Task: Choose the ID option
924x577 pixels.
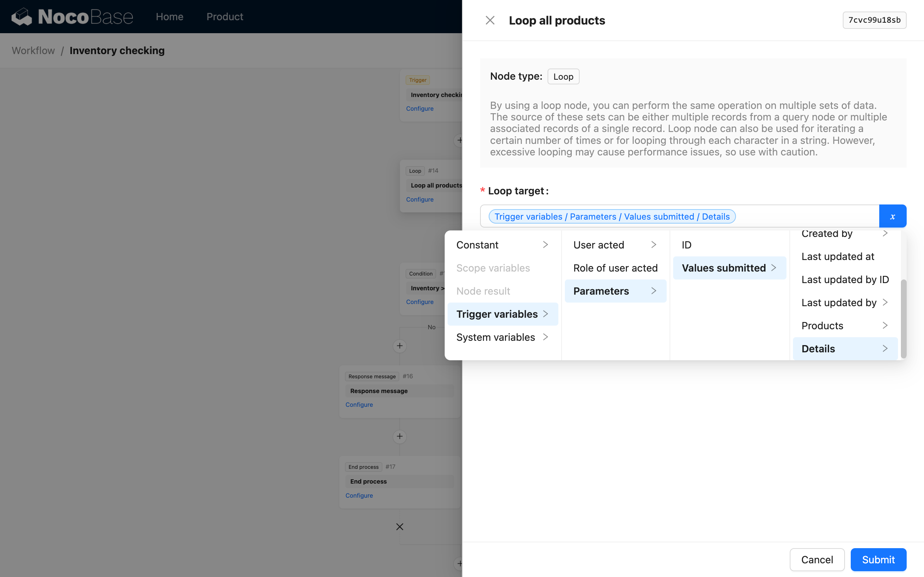Action: click(x=687, y=245)
